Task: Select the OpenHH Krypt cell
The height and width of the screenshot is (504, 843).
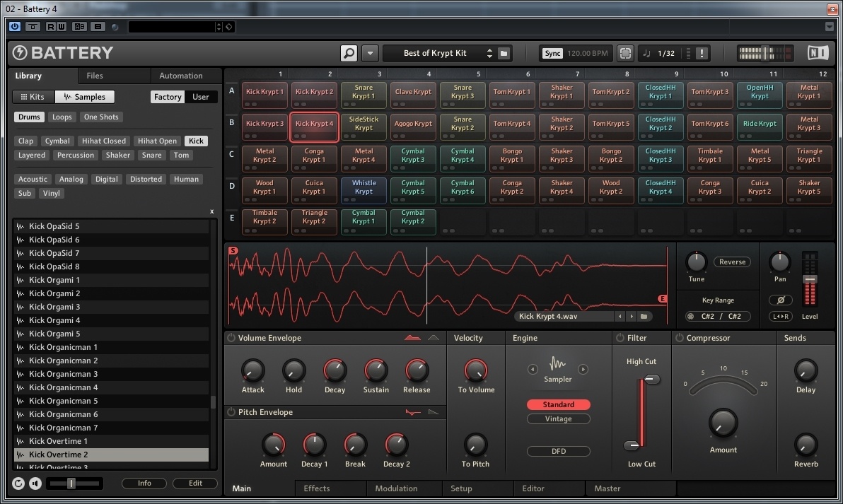Action: click(759, 95)
